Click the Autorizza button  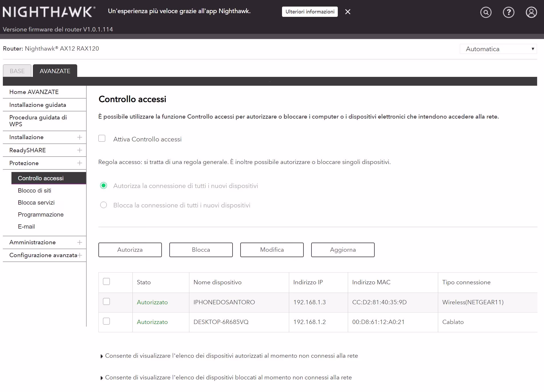point(130,250)
